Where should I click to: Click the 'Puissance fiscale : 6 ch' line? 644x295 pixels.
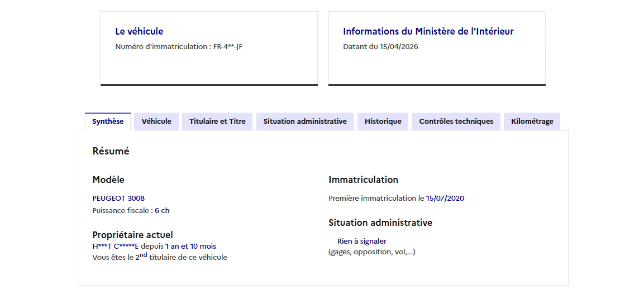[x=131, y=211]
